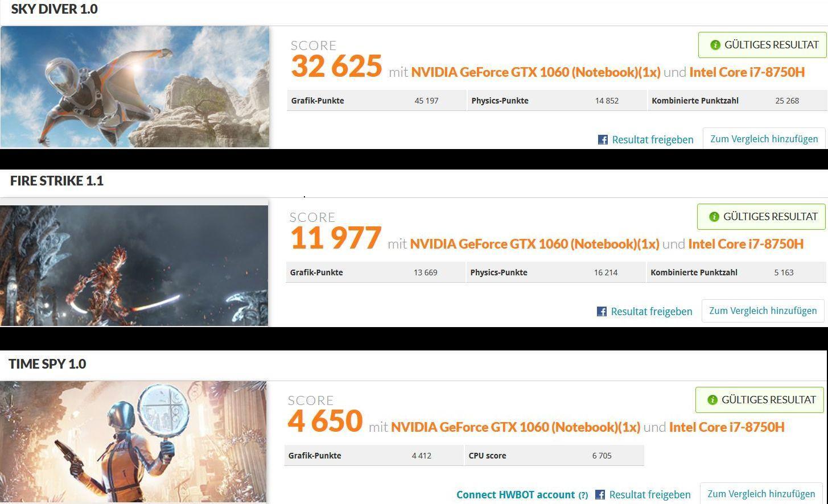Click Sky Diver Grafik-Punkte value 45 197

point(426,101)
